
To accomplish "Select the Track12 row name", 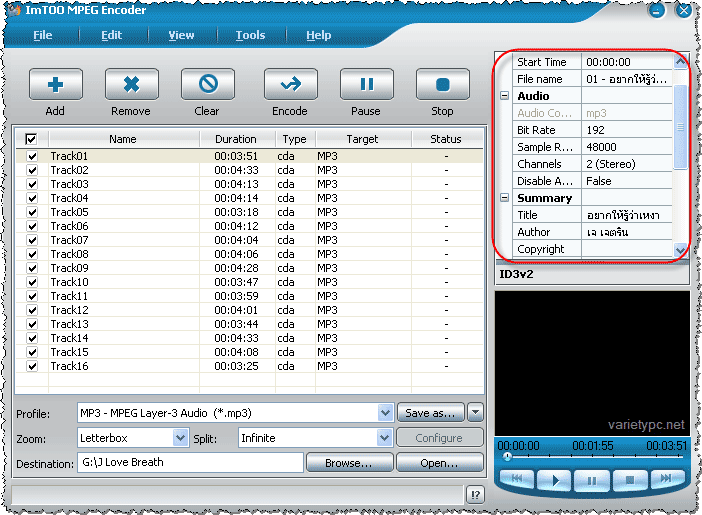I will click(x=69, y=310).
